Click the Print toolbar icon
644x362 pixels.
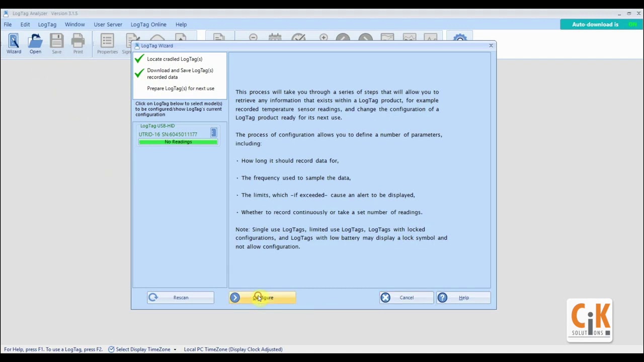coord(78,43)
